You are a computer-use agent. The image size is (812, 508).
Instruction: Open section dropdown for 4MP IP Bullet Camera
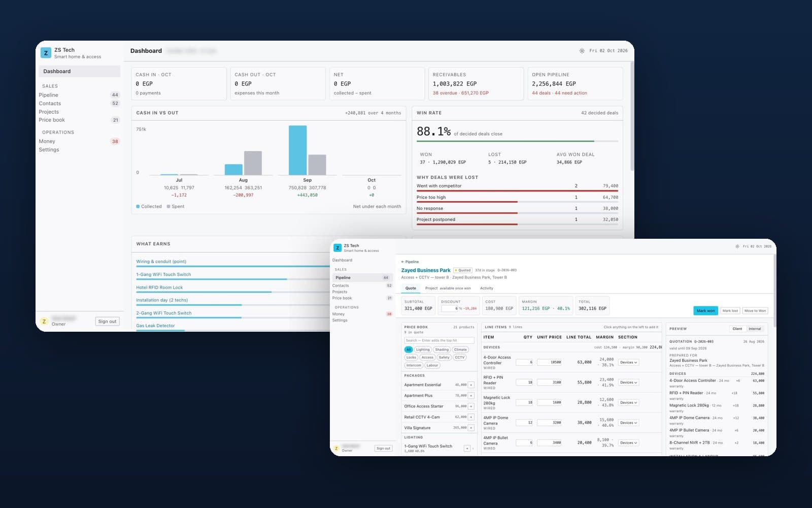[x=628, y=443]
